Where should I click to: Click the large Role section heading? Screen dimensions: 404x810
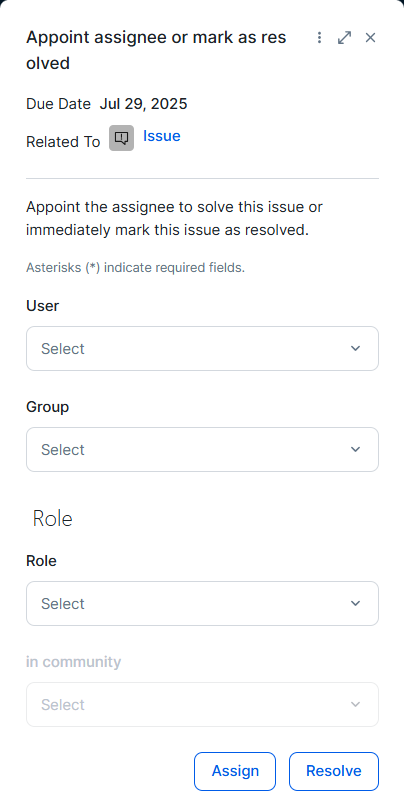53,519
